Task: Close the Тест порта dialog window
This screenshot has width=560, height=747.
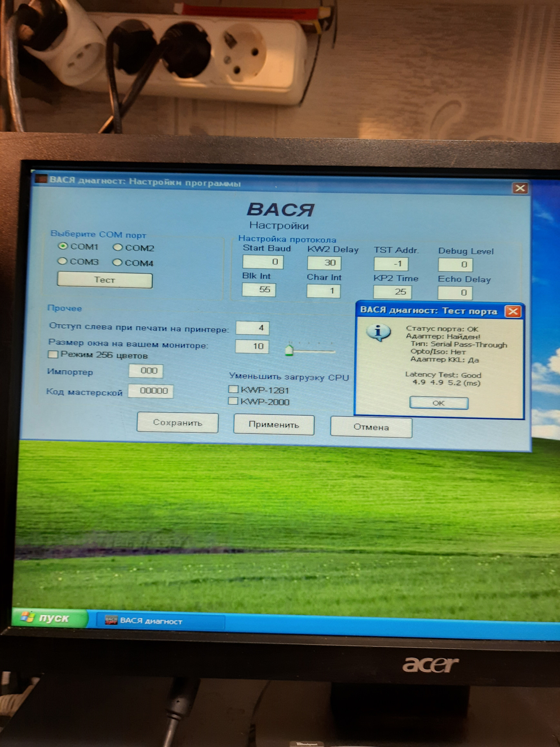Action: (513, 311)
